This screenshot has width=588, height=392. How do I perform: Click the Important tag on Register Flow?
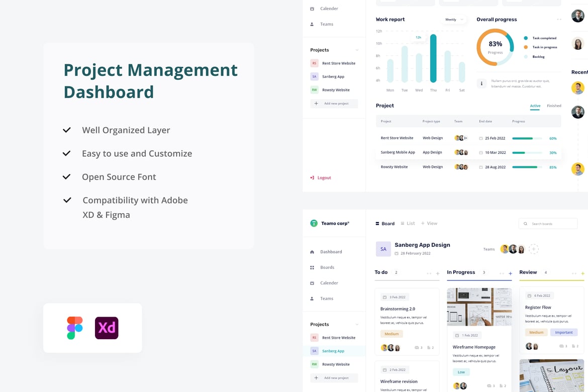pyautogui.click(x=563, y=332)
